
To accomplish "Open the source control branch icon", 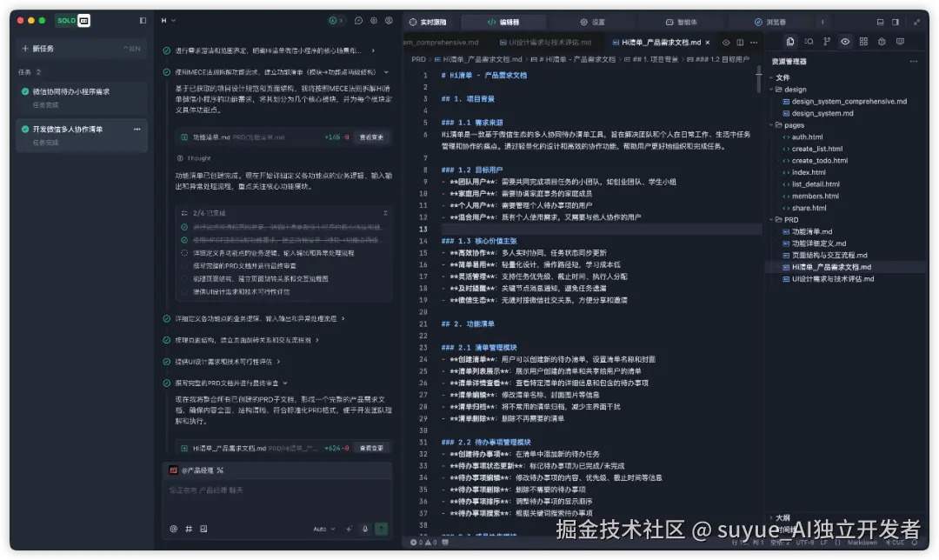I will [x=827, y=42].
